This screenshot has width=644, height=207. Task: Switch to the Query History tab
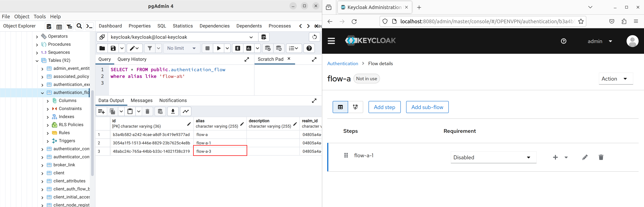point(132,59)
